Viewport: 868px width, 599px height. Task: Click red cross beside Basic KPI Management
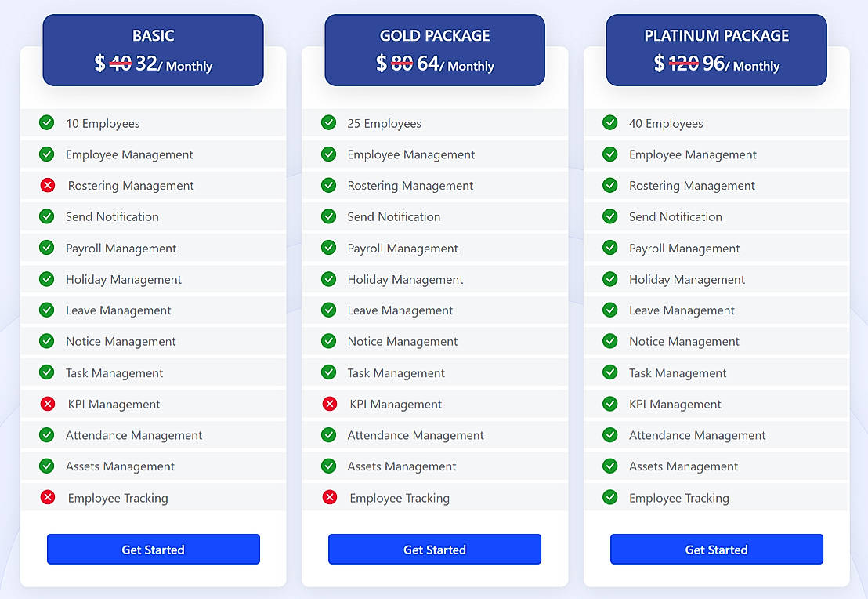click(48, 404)
